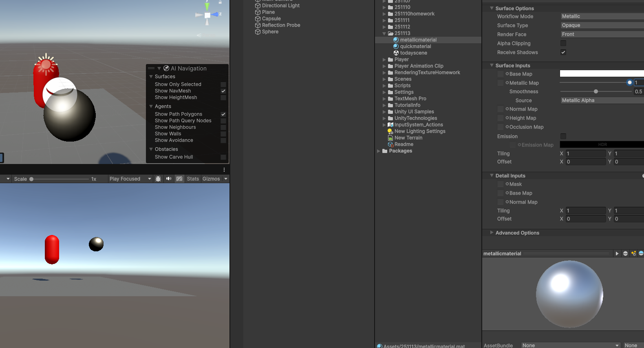Enable Show Walls checkbox

point(223,134)
